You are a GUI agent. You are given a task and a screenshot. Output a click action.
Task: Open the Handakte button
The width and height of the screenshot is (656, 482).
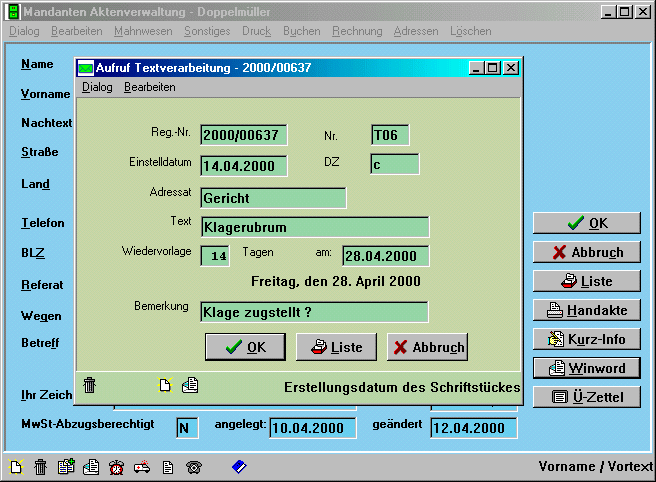point(587,310)
